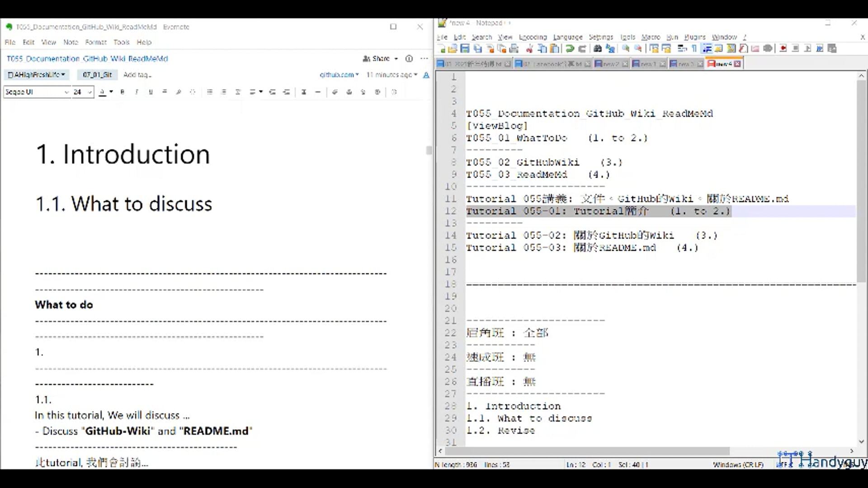868x488 pixels.
Task: Click the Zoom In magnifier in Notepad++
Action: coord(626,48)
